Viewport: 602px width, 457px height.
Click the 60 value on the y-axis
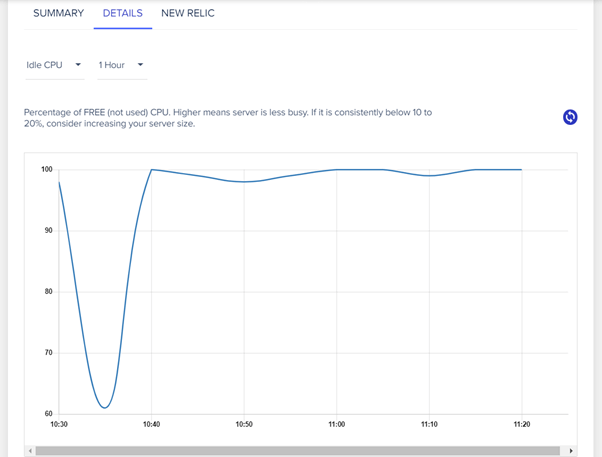pyautogui.click(x=48, y=414)
